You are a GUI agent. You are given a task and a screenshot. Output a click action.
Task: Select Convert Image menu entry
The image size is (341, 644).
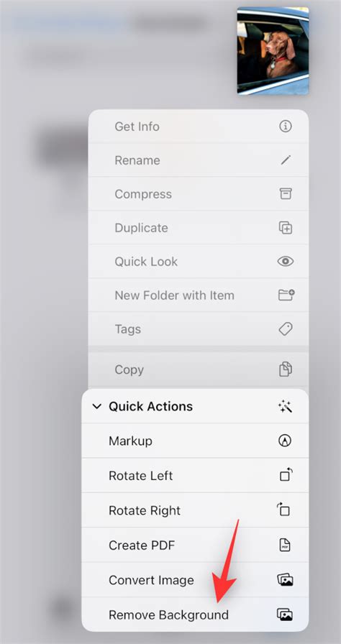(195, 580)
